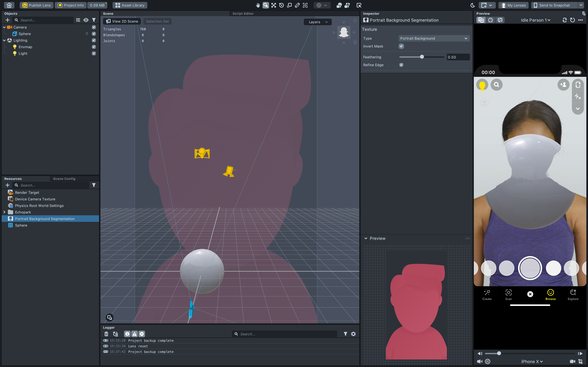The width and height of the screenshot is (588, 367).
Task: Open the Layers dropdown in Scene
Action: point(318,22)
